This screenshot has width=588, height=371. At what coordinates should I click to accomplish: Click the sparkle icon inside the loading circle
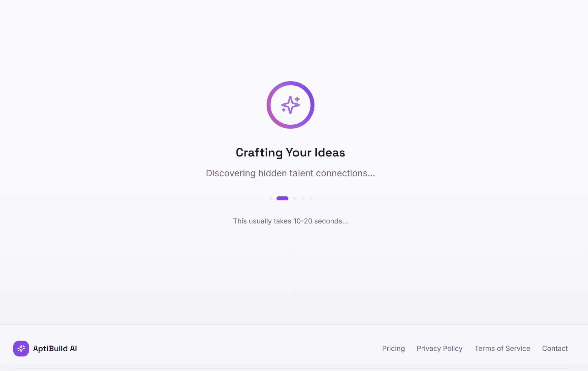click(290, 105)
